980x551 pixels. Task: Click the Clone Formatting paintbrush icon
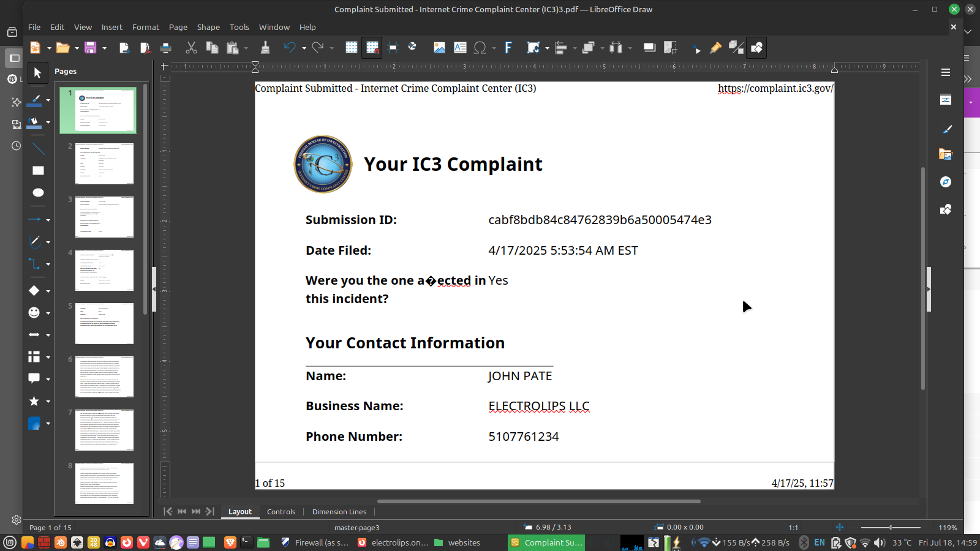pos(265,48)
